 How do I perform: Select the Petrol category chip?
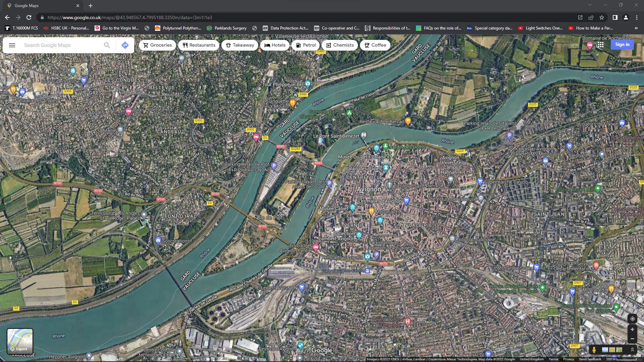[305, 45]
